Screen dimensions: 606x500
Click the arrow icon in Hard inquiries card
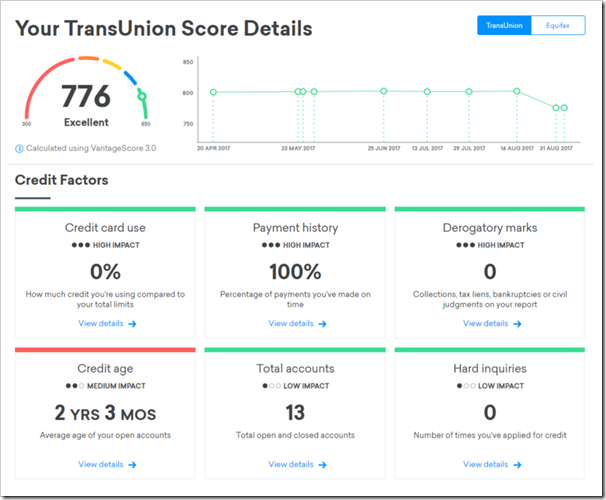(517, 465)
